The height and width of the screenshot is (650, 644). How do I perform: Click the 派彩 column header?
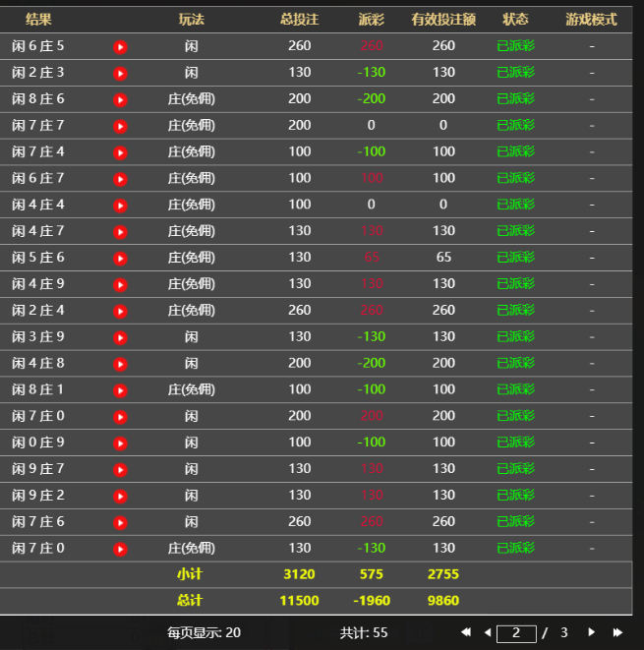(371, 20)
